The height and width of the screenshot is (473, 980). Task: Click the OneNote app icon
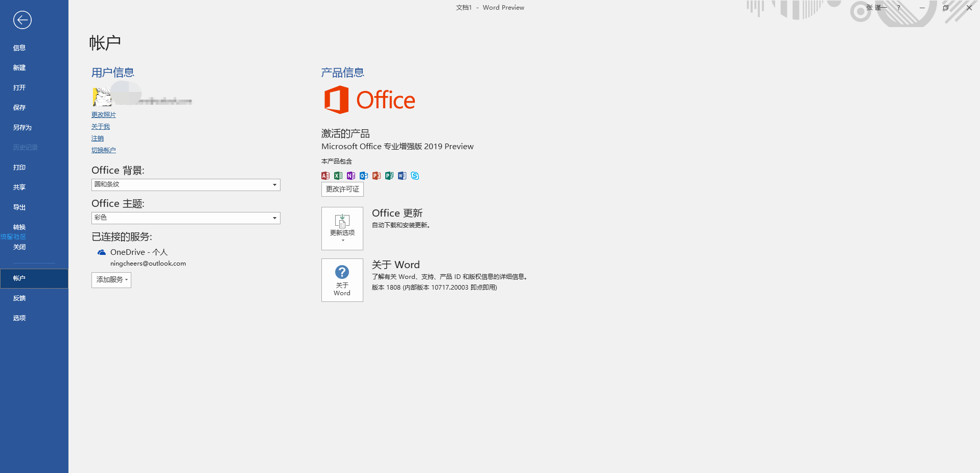(351, 176)
